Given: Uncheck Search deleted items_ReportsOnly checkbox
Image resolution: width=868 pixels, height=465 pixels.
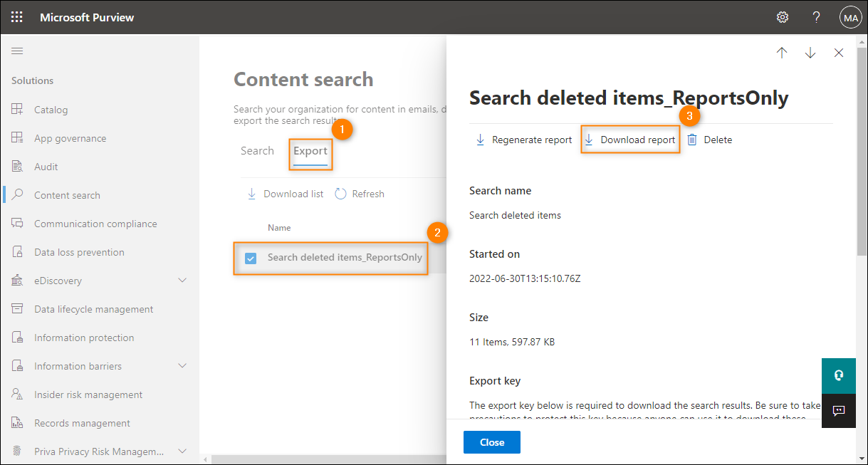Looking at the screenshot, I should tap(251, 258).
